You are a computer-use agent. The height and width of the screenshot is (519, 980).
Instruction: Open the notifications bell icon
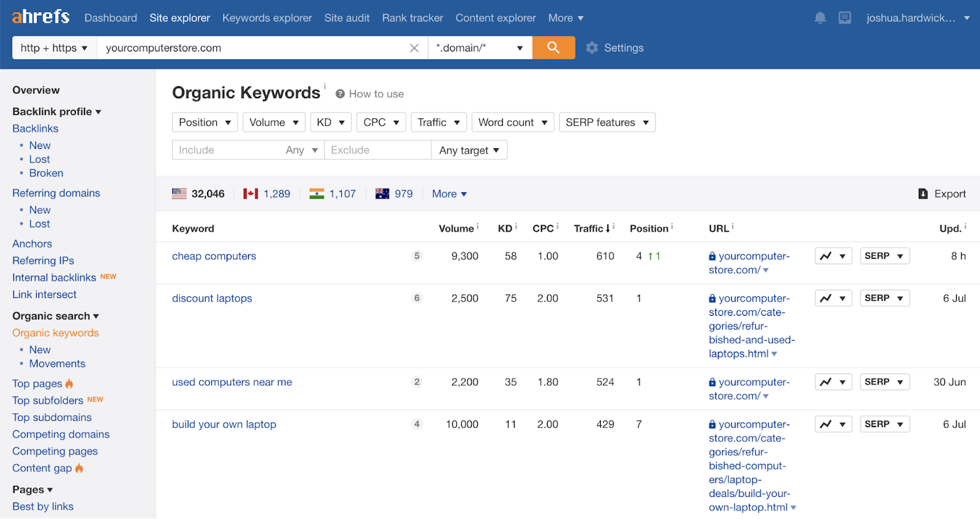point(820,18)
